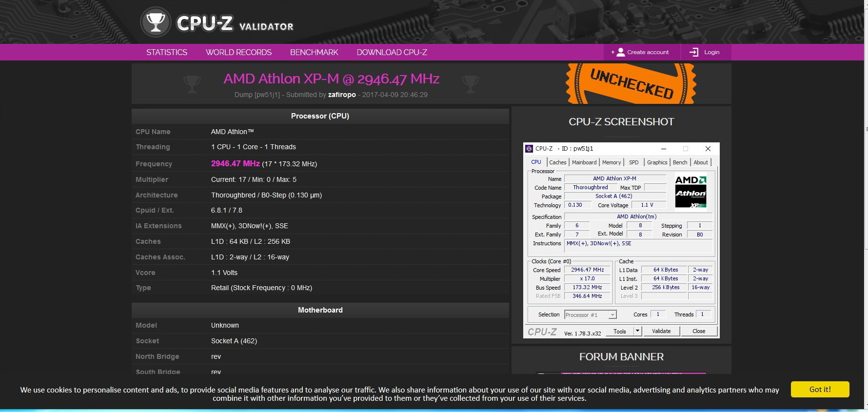The image size is (868, 412).
Task: Switch to Caches tab in CPU-Z screenshot
Action: pos(557,162)
